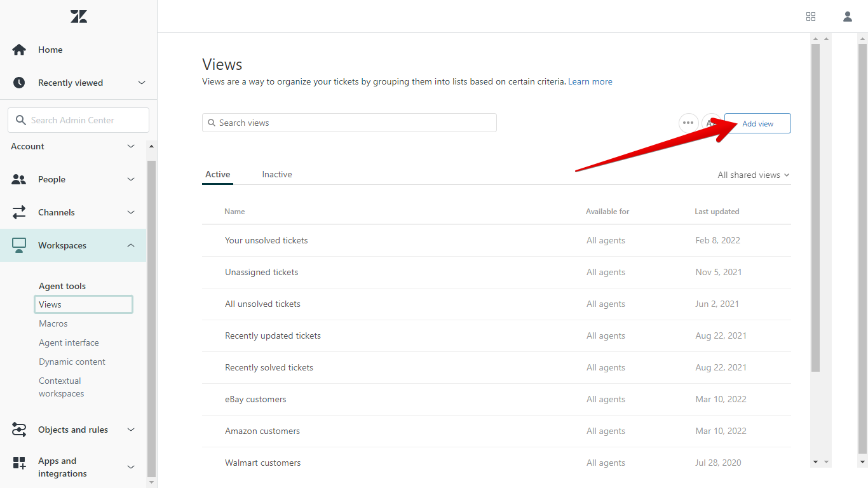Click the Feb 8, 2022 date

(718, 240)
